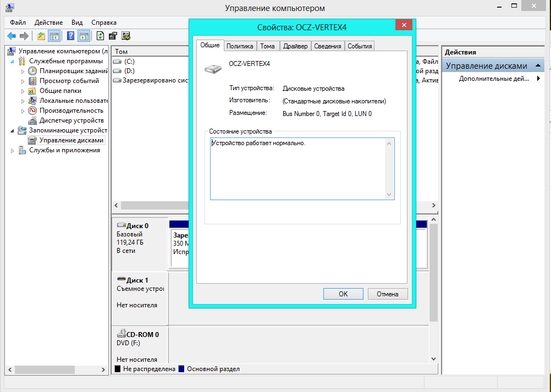Click the Refresh toolbar icon

[x=100, y=36]
